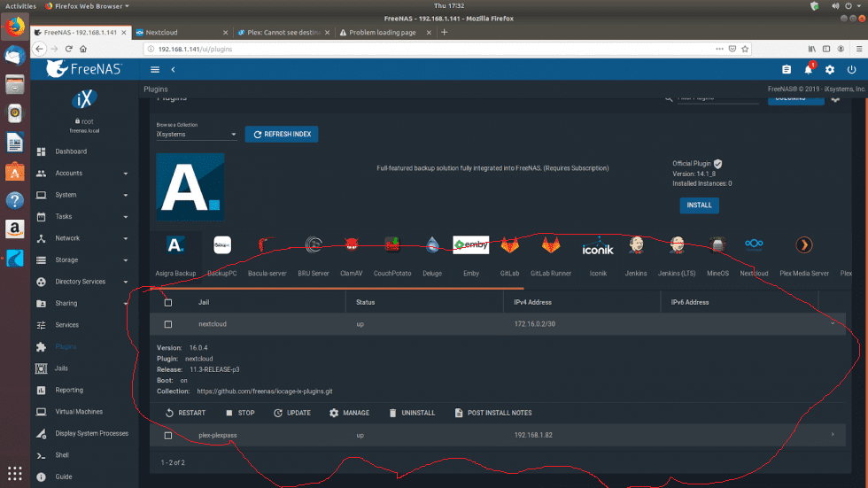
Task: Switch to the Plex: Cannot see tab
Action: pyautogui.click(x=283, y=32)
